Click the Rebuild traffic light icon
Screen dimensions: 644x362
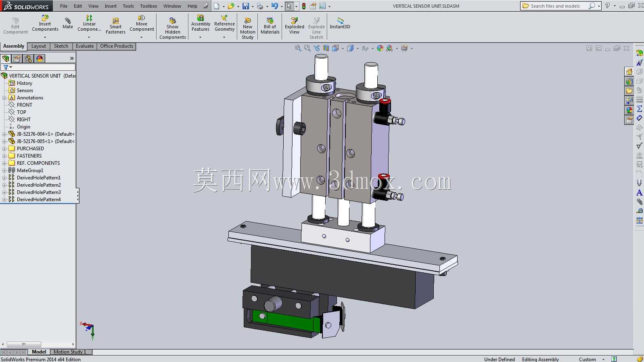(x=304, y=6)
